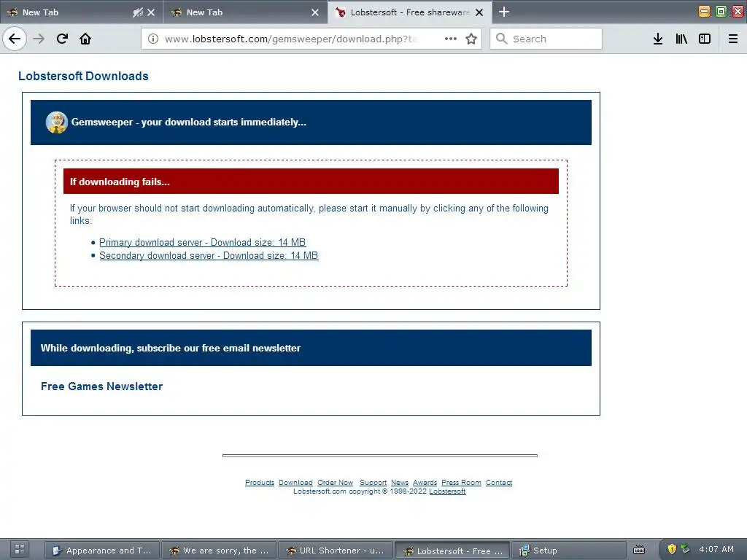Click the address bar URL field
The image size is (747, 560).
290,39
